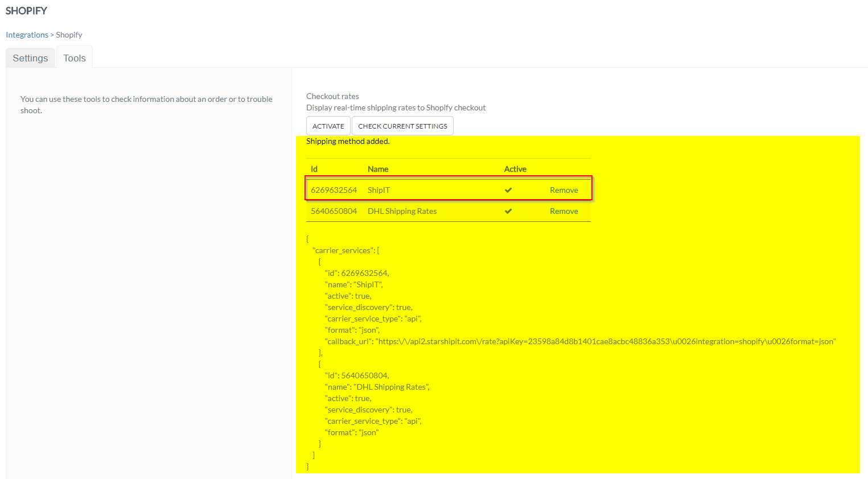Click the callback_url line in JSON
The image size is (868, 479).
[x=581, y=341]
